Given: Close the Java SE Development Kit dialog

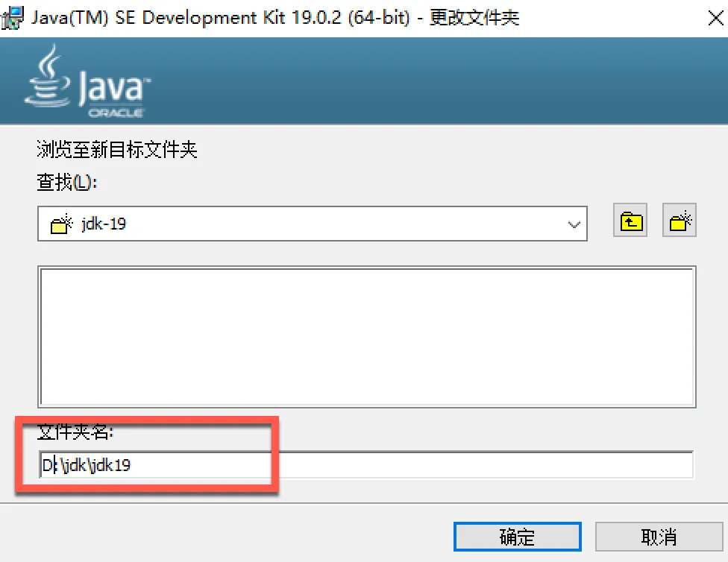Looking at the screenshot, I should coord(715,18).
